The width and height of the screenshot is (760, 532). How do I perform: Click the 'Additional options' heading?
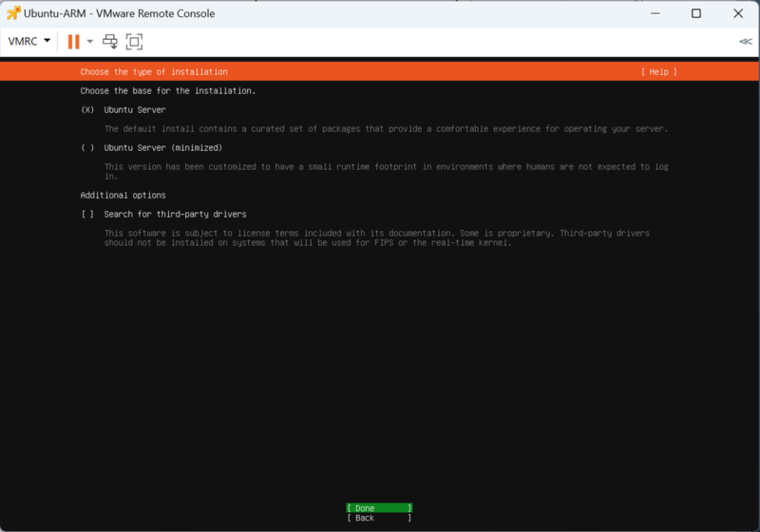click(x=123, y=196)
